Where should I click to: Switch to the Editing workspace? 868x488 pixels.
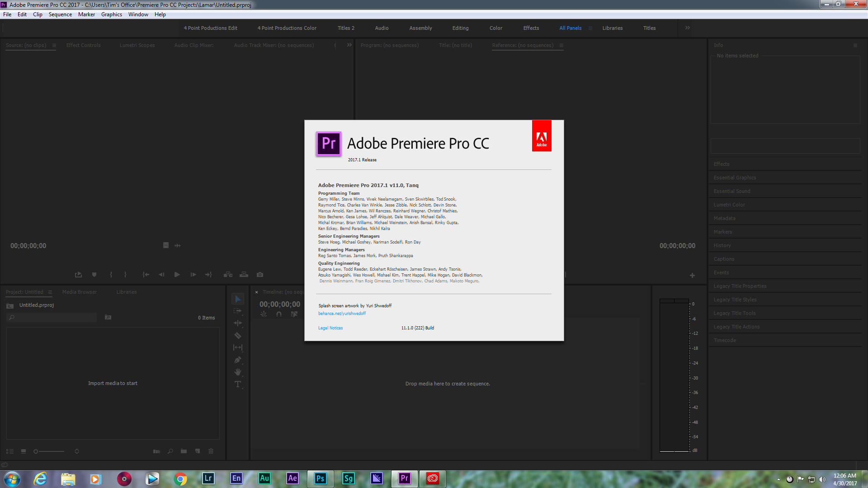coord(460,28)
